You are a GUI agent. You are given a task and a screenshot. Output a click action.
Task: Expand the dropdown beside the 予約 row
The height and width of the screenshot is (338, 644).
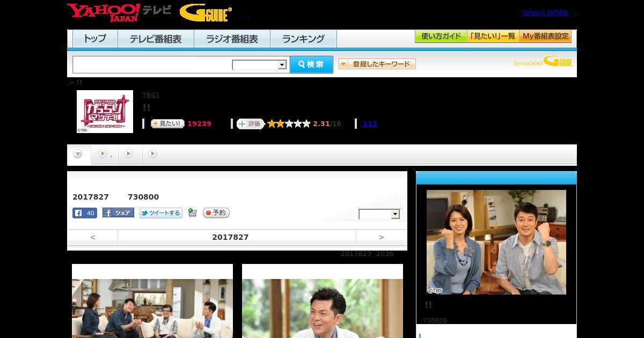tap(379, 214)
